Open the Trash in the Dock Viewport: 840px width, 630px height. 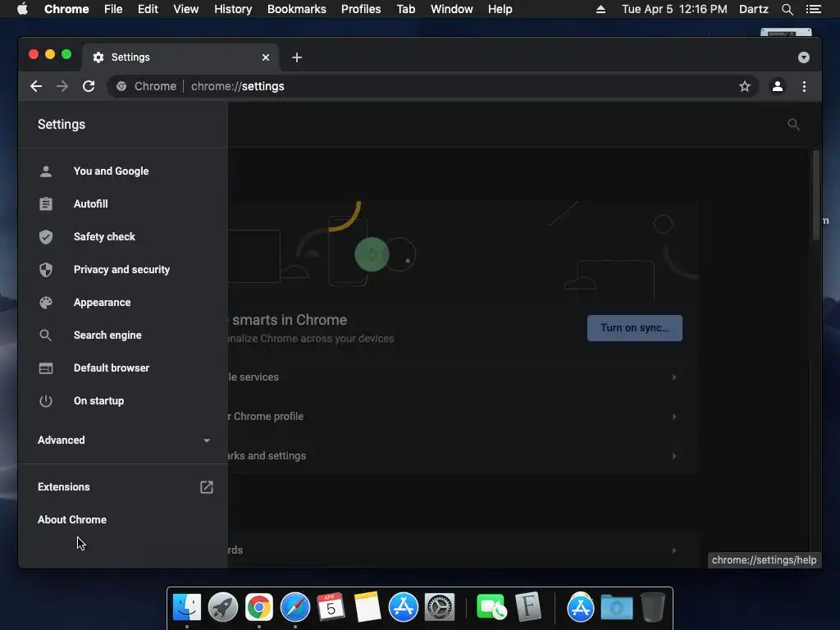point(652,607)
